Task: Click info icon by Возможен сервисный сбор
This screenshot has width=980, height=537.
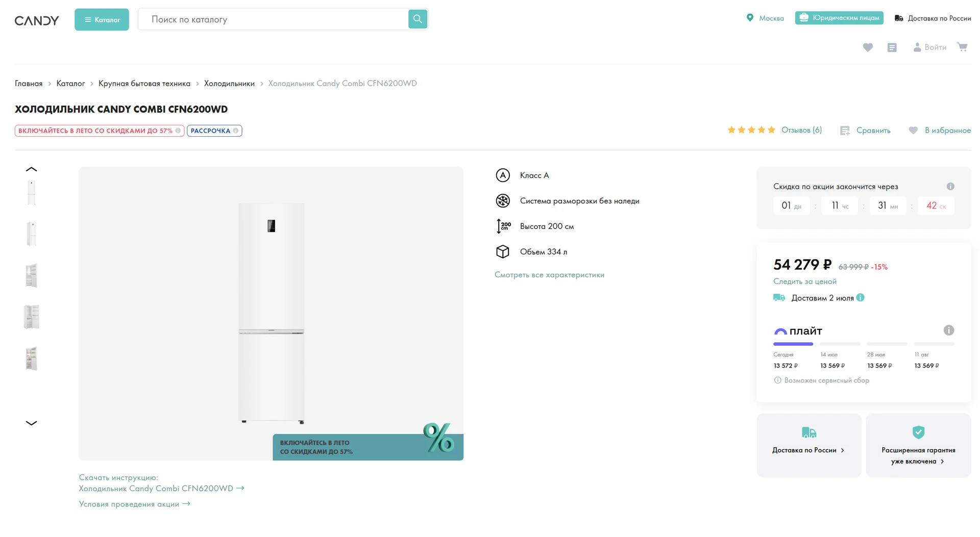Action: click(778, 380)
